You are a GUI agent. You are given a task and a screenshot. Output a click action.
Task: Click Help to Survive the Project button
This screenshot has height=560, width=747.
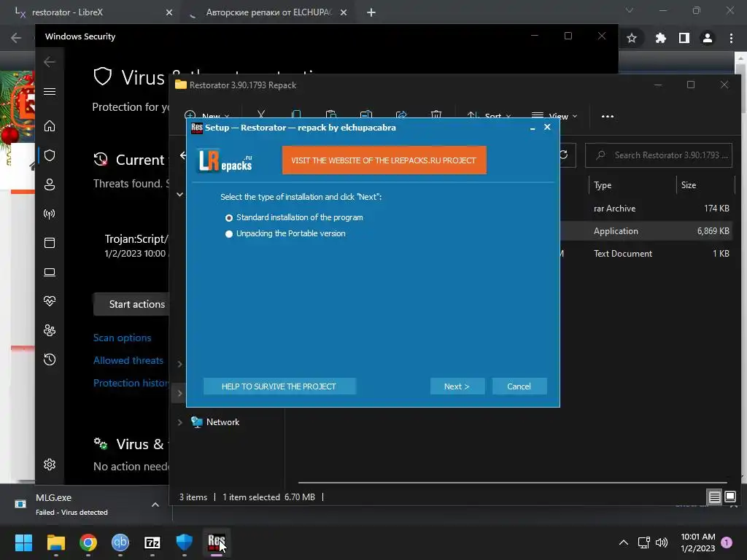279,386
